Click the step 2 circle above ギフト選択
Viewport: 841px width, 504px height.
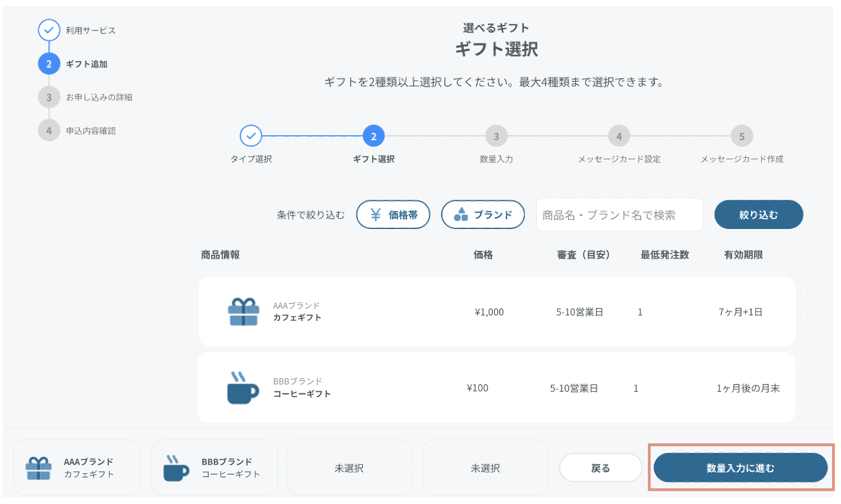click(373, 136)
